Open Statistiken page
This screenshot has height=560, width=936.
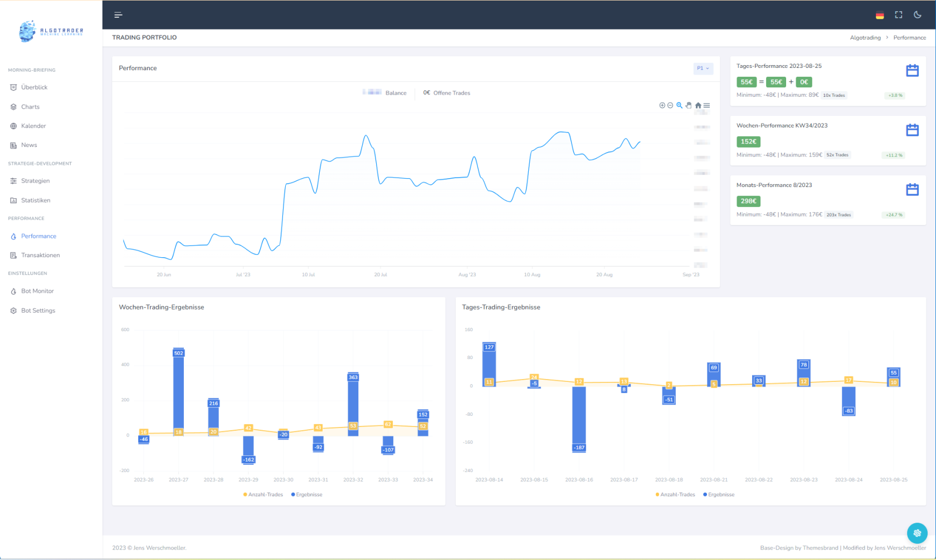tap(36, 200)
